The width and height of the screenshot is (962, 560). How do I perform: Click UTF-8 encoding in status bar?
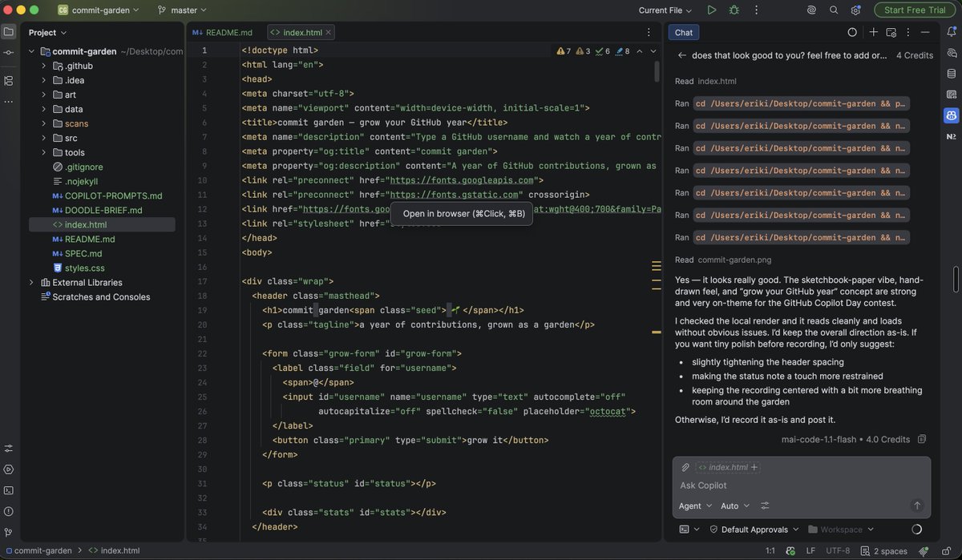point(838,550)
